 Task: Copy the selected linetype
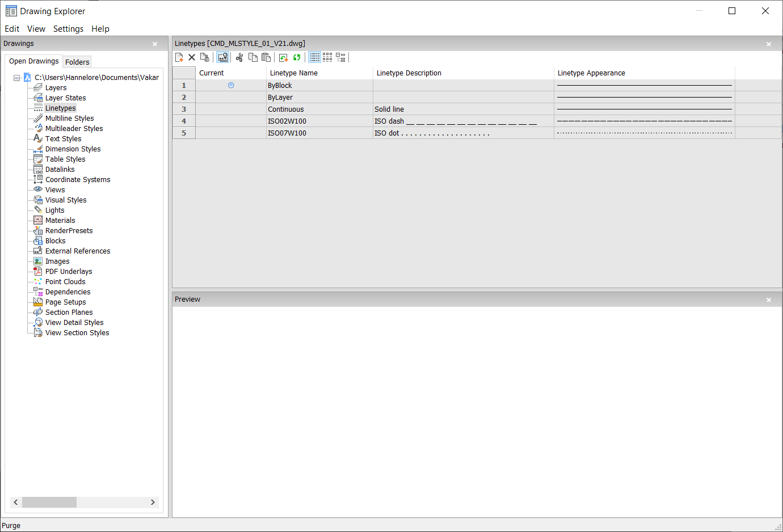253,57
